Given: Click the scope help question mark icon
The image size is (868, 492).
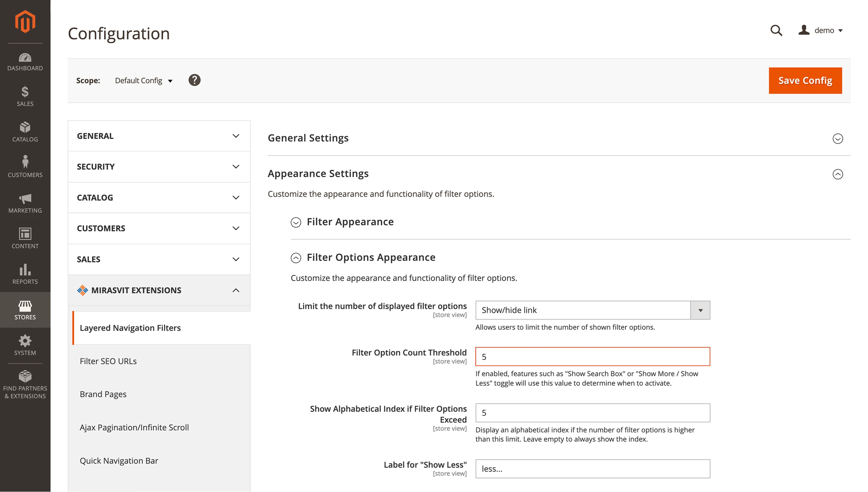Looking at the screenshot, I should pyautogui.click(x=194, y=80).
